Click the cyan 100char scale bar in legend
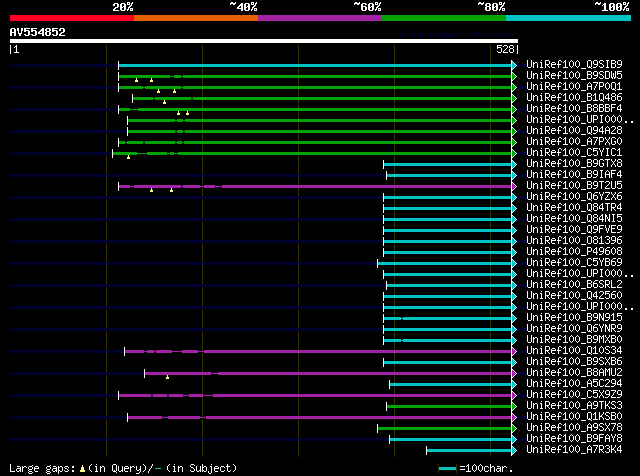The height and width of the screenshot is (476, 640). (447, 469)
